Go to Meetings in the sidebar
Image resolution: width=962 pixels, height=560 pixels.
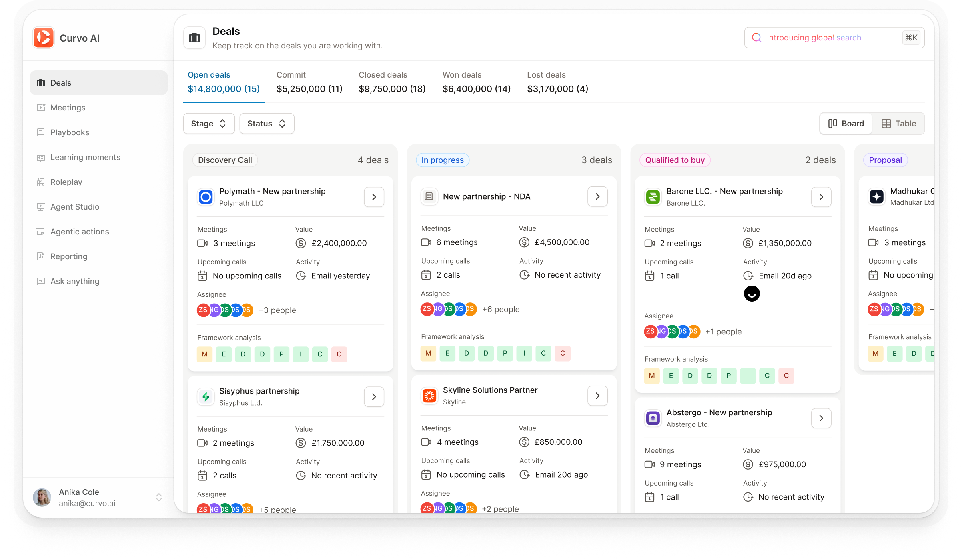[x=98, y=108]
